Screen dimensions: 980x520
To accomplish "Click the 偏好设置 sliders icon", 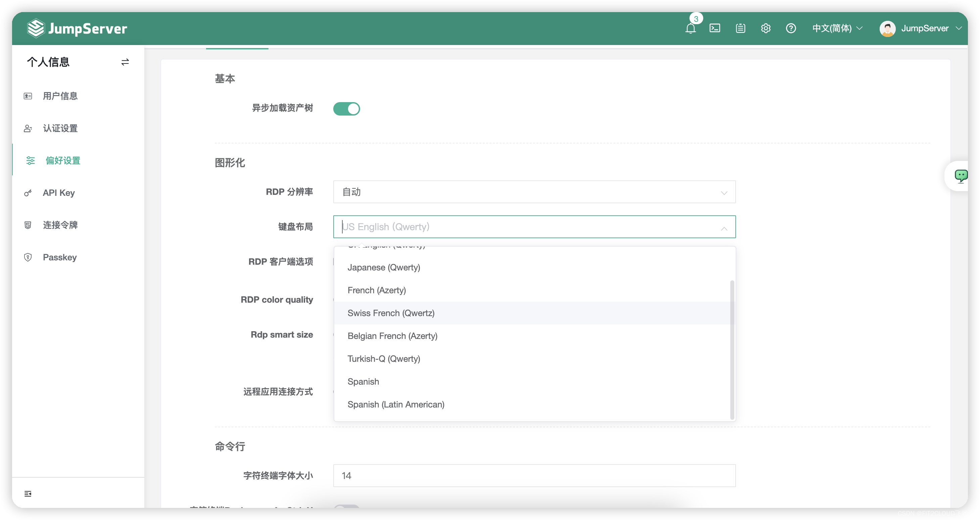I will (31, 161).
